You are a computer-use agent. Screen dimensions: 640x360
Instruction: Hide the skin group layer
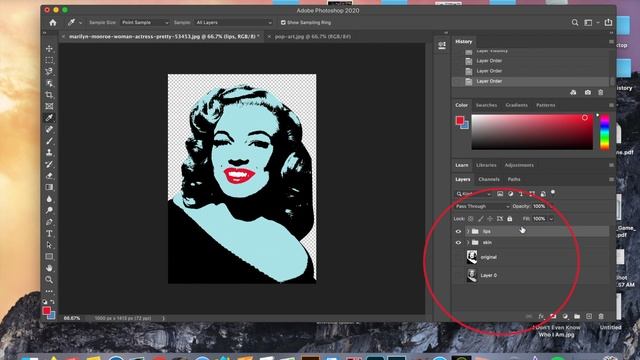tap(458, 243)
